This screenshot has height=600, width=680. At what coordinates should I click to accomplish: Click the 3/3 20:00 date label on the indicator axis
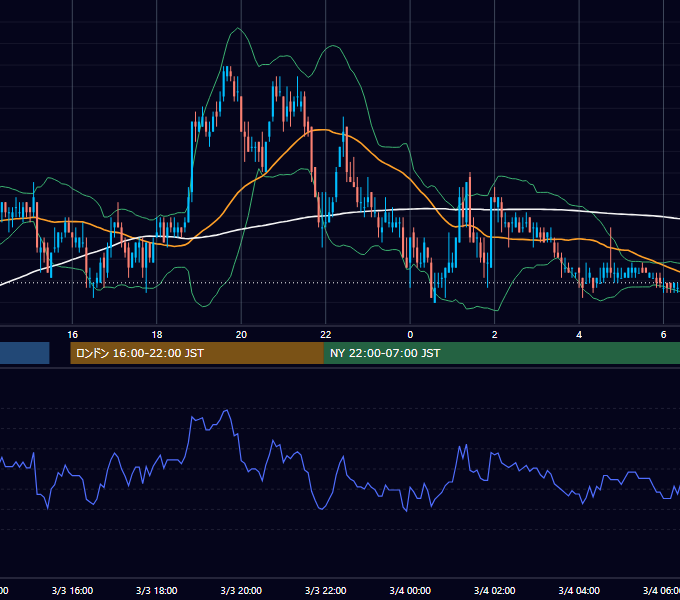241,590
